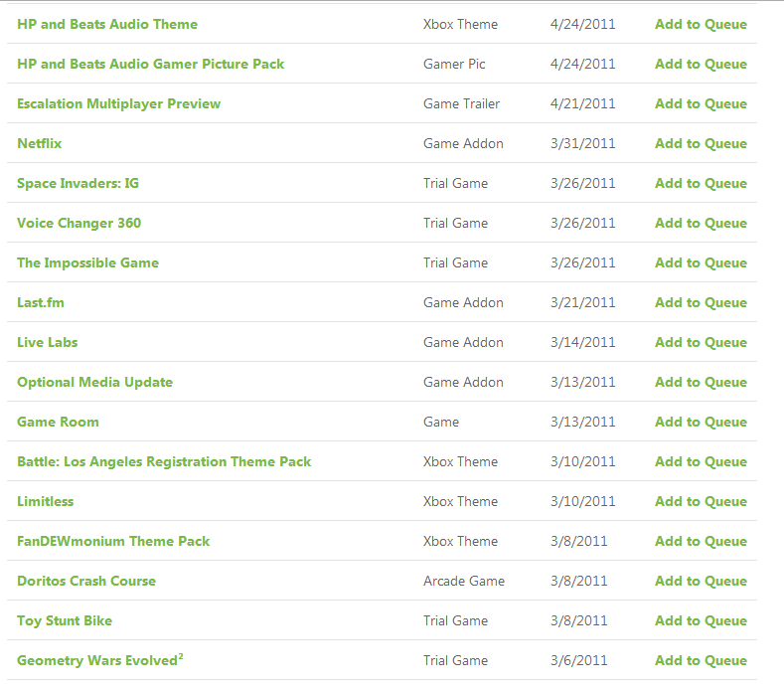Select the 4/21/2011 date cell
This screenshot has height=690, width=784.
click(x=582, y=103)
